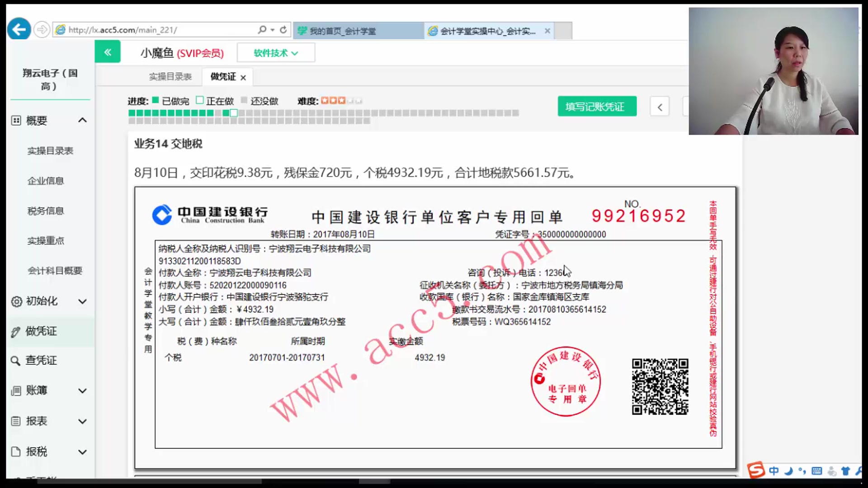Switch to the 我的首页_会计学堂 browser tab
This screenshot has width=868, height=488.
point(359,31)
